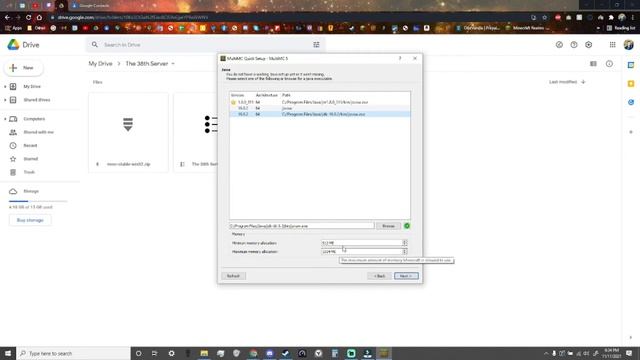Open Calendar side panel icon
Screen dimensions: 640x360
631,65
